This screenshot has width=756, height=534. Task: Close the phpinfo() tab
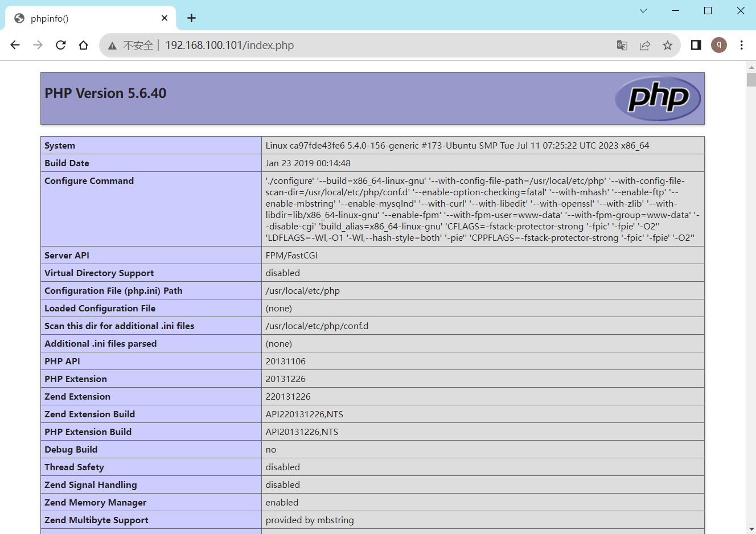coord(165,18)
